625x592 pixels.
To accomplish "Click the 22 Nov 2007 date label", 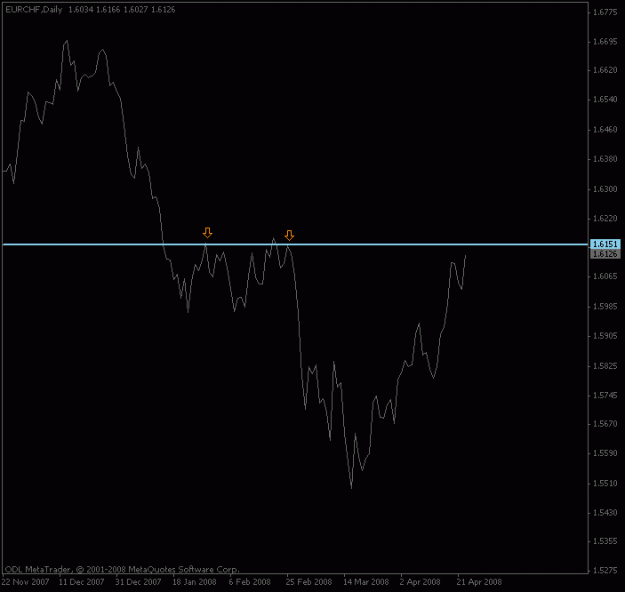I will click(x=25, y=582).
